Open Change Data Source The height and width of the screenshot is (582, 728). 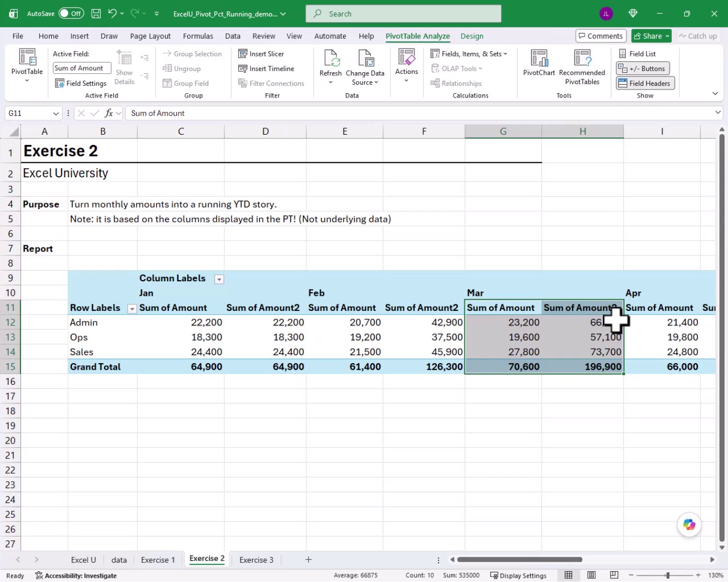click(x=365, y=67)
